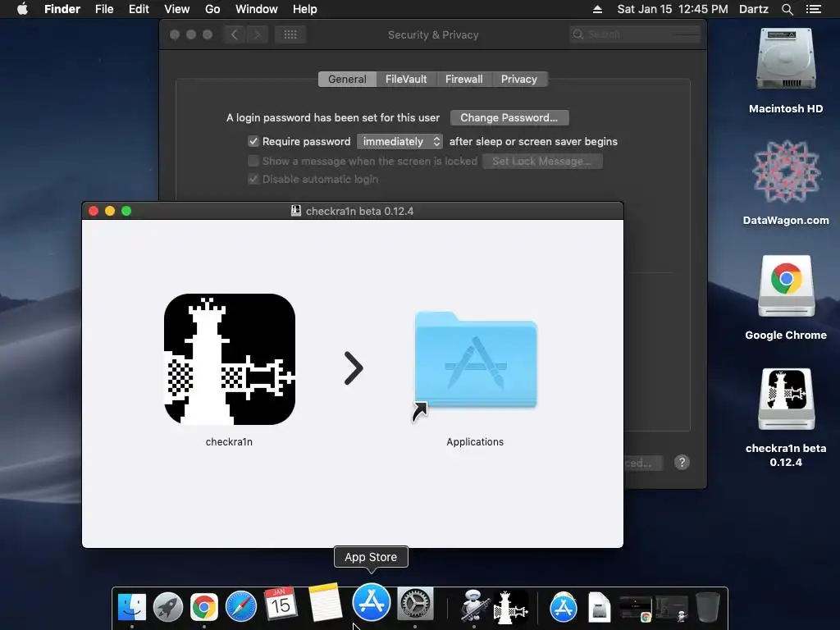
Task: Open the View menu
Action: point(177,9)
